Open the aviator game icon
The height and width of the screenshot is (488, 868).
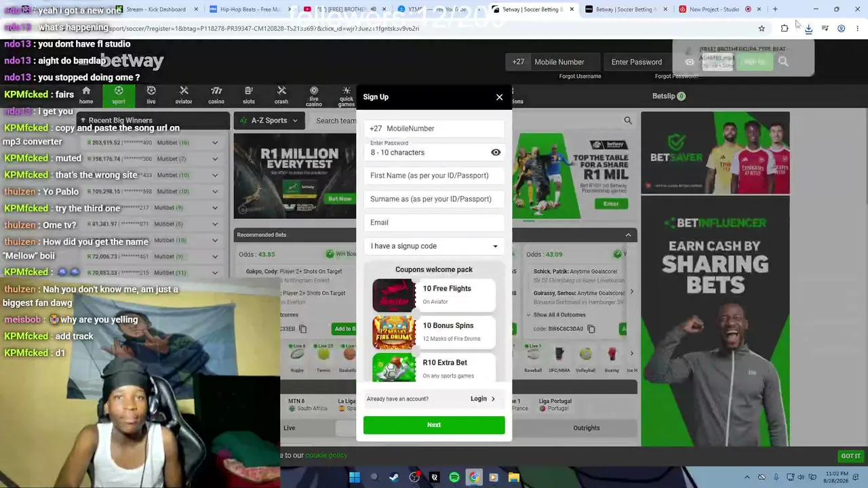pyautogui.click(x=184, y=95)
